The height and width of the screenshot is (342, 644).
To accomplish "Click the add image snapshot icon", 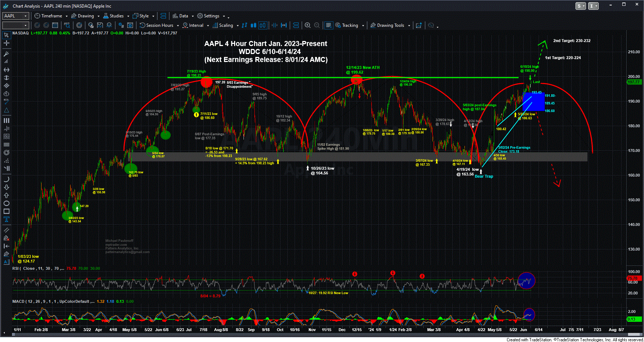I will tap(419, 25).
